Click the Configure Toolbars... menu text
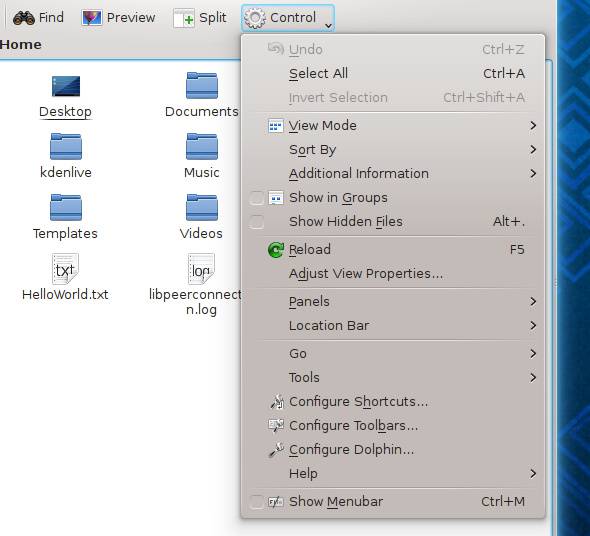Viewport: 590px width, 536px height. click(353, 426)
